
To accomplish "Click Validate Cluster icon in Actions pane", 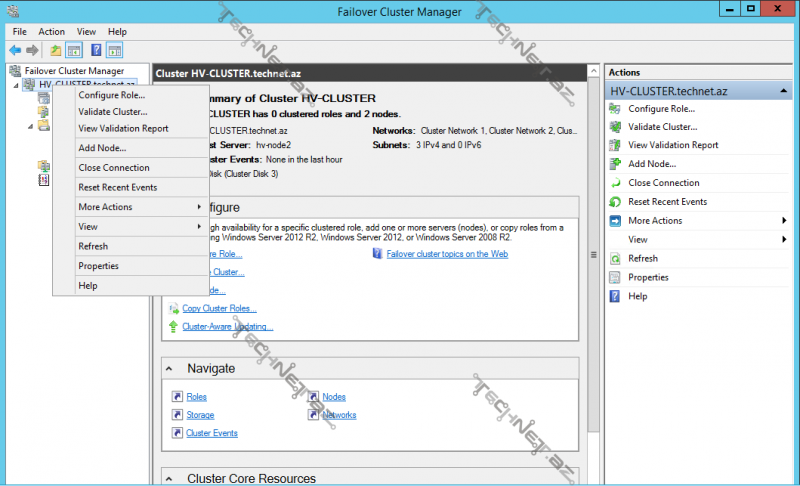I will pos(615,127).
